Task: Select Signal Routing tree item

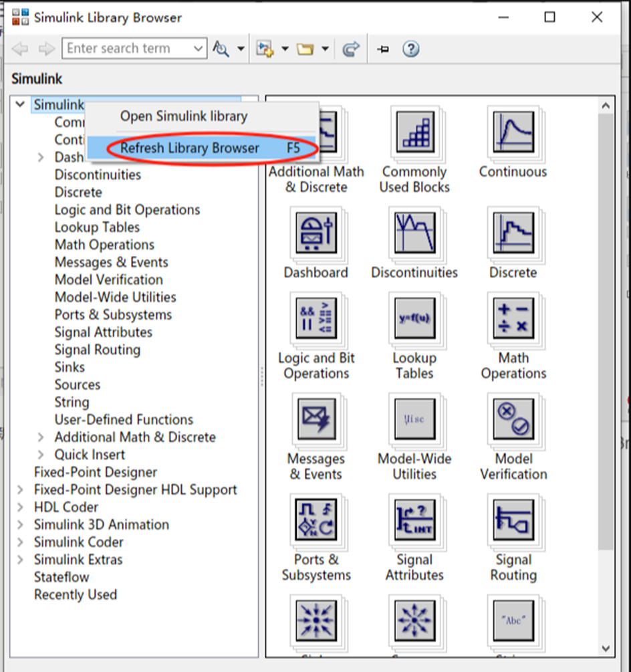Action: coord(97,350)
